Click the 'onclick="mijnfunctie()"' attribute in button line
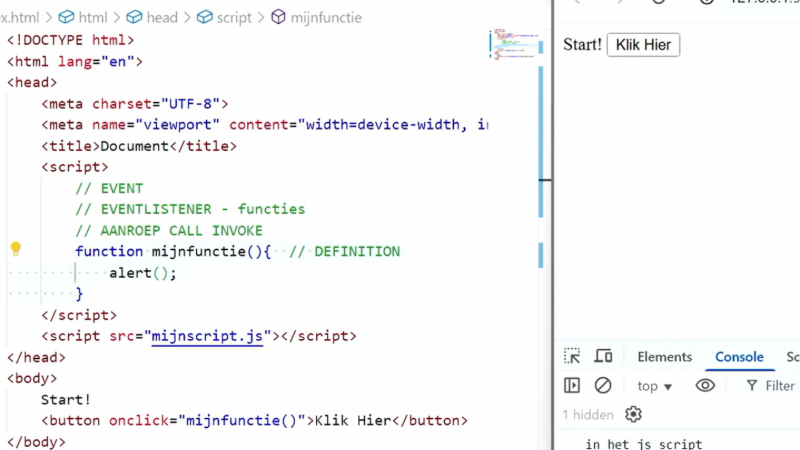This screenshot has height=450, width=800. tap(207, 421)
